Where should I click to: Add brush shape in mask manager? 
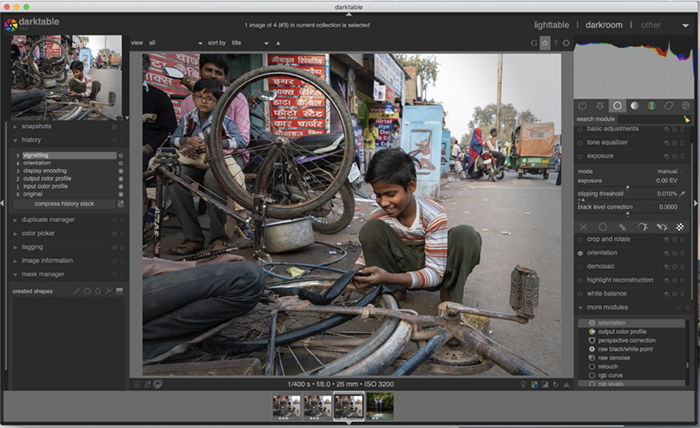click(76, 291)
